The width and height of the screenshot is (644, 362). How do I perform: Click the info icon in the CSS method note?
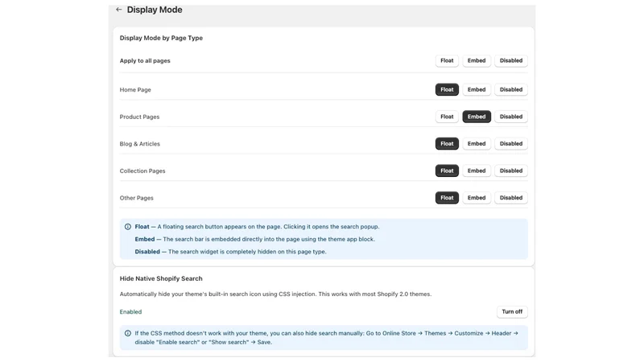[x=128, y=333]
